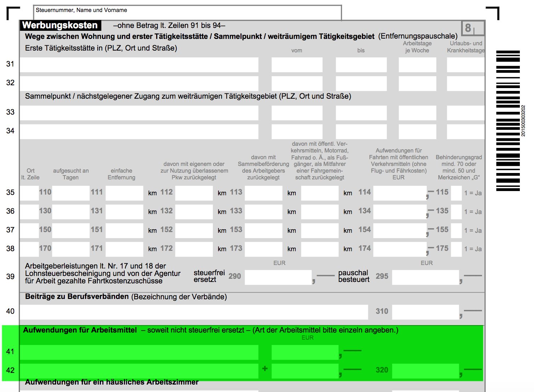The height and width of the screenshot is (392, 534).
Task: Click field 133 in line 36
Action: (x=263, y=212)
